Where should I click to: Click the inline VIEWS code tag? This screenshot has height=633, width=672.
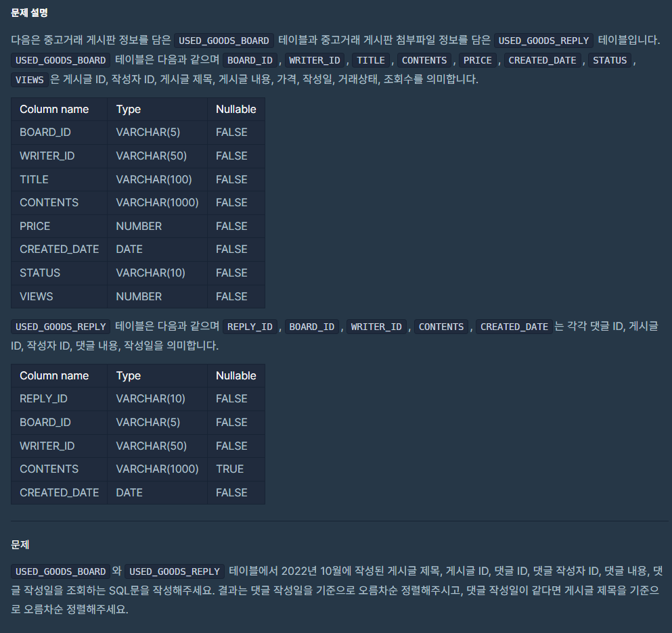click(x=30, y=80)
